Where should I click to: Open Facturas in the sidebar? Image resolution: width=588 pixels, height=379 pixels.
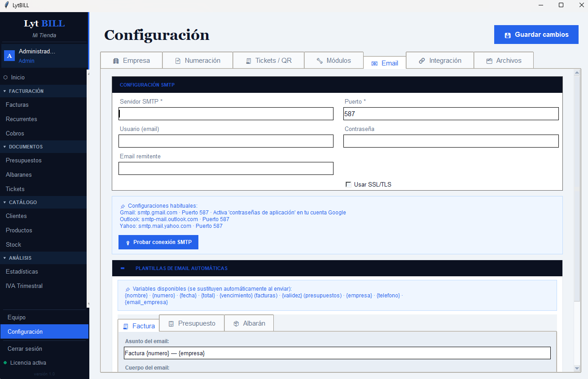pos(43,105)
